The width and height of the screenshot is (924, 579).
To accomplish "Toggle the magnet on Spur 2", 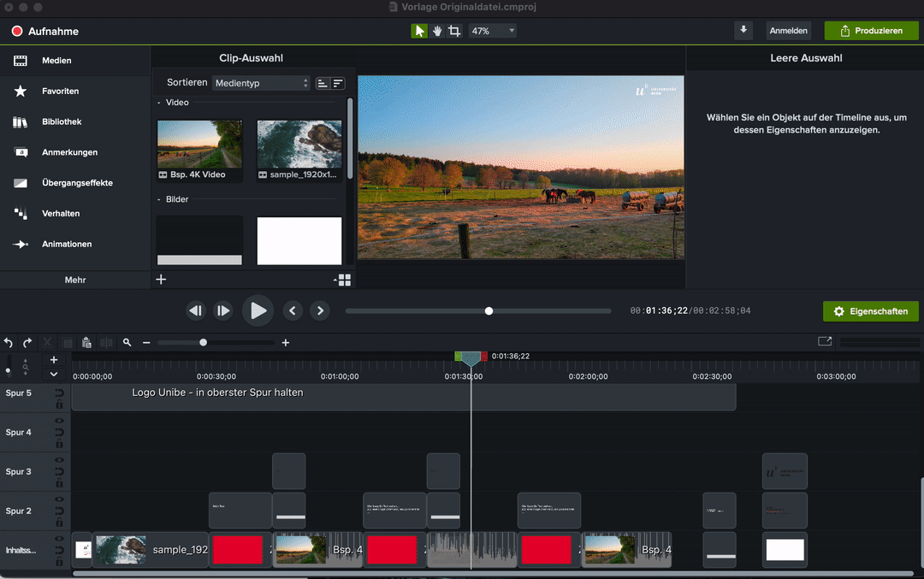I will [x=59, y=511].
